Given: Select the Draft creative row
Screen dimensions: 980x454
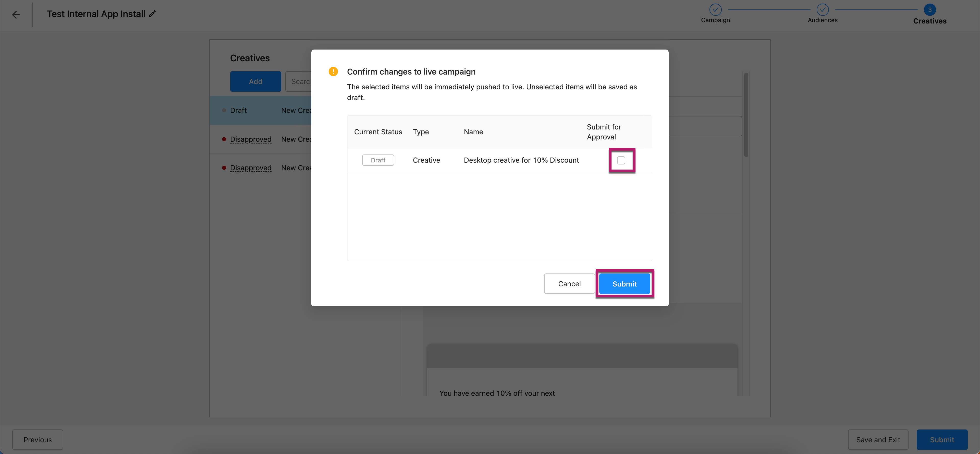Looking at the screenshot, I should click(x=261, y=110).
